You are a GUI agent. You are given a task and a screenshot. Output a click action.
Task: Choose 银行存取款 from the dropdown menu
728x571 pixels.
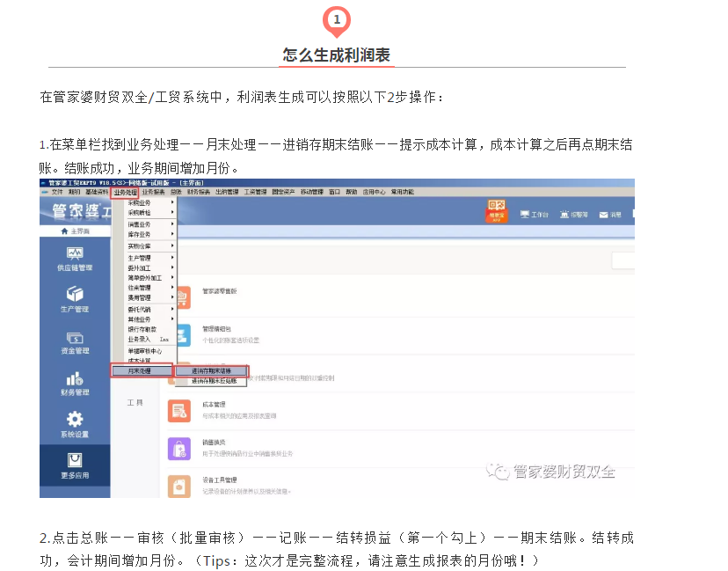pyautogui.click(x=142, y=329)
